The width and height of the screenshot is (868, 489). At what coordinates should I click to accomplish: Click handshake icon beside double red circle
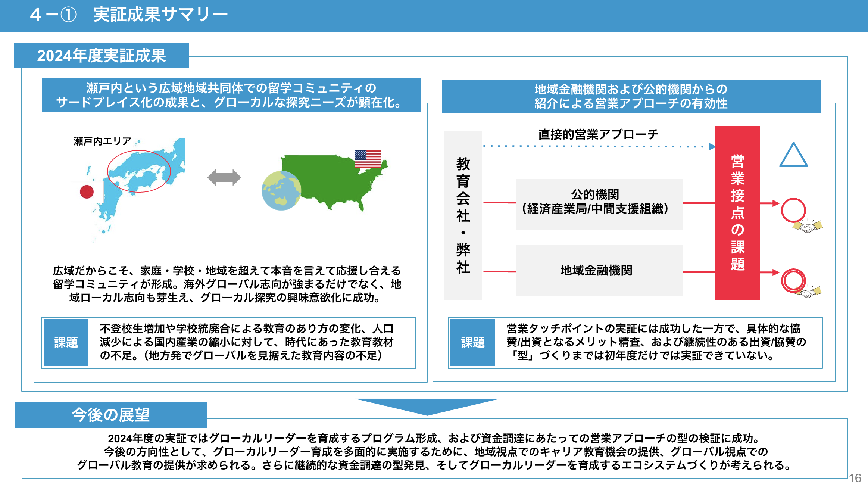click(808, 292)
